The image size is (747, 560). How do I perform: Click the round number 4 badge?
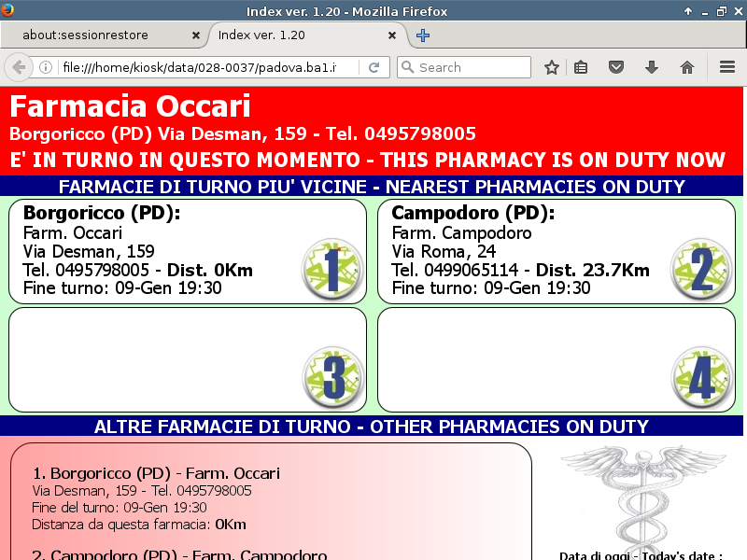701,378
